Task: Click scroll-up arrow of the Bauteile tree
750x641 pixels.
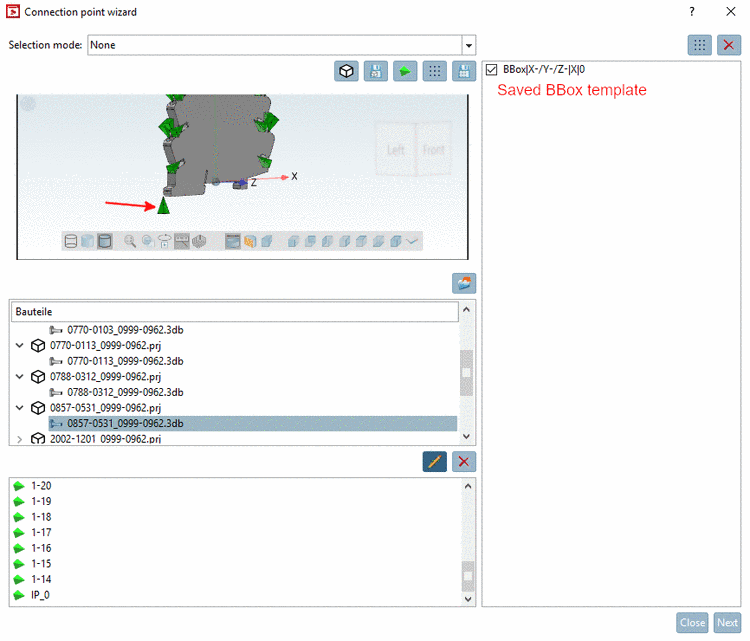Action: tap(466, 310)
